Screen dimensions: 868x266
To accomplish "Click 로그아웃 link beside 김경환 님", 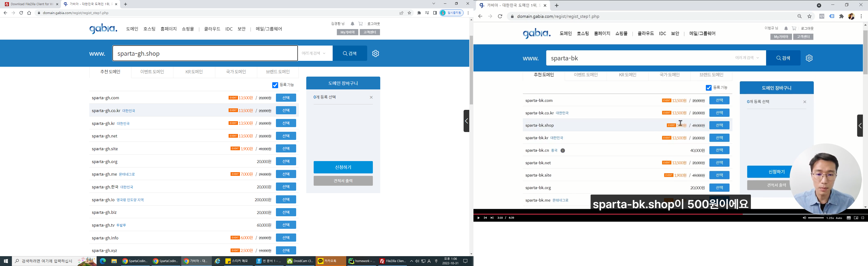I will tap(374, 24).
